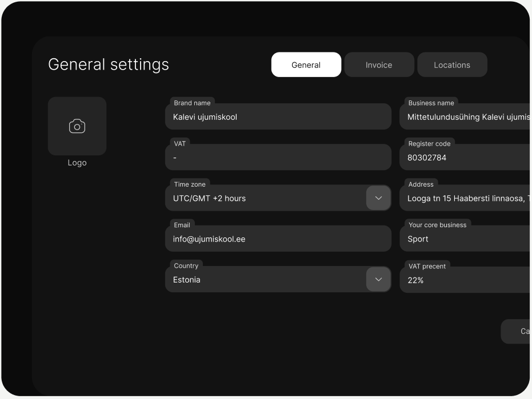Focus the Brand name input field
Image resolution: width=532 pixels, height=399 pixels.
pyautogui.click(x=278, y=117)
